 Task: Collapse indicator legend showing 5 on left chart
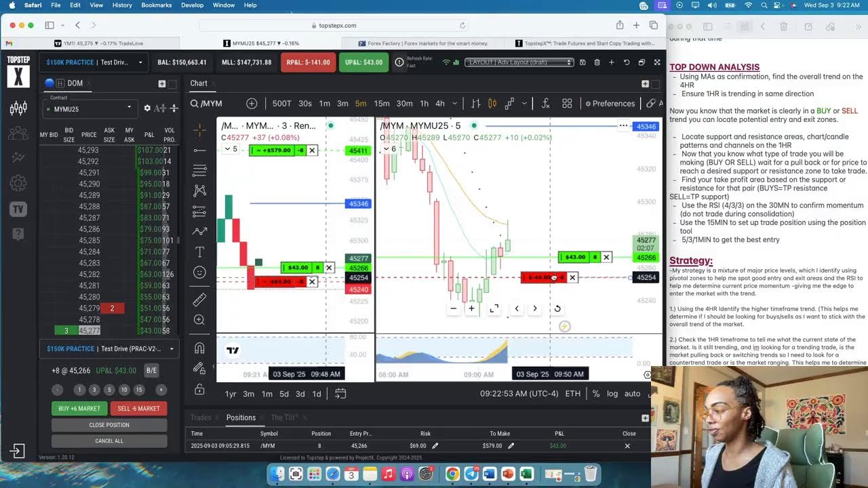click(230, 149)
